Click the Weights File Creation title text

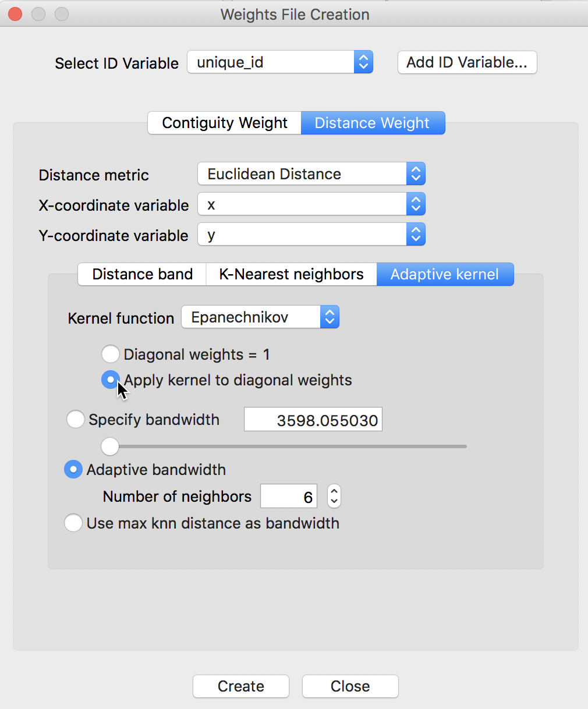tap(295, 14)
